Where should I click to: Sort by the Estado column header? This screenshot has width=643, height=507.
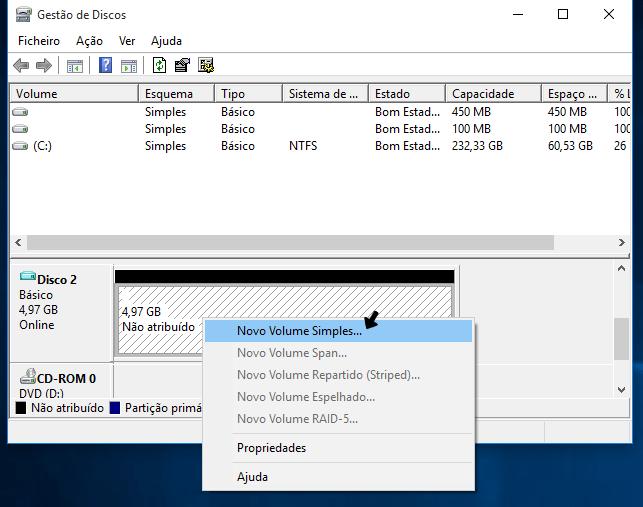[x=407, y=94]
